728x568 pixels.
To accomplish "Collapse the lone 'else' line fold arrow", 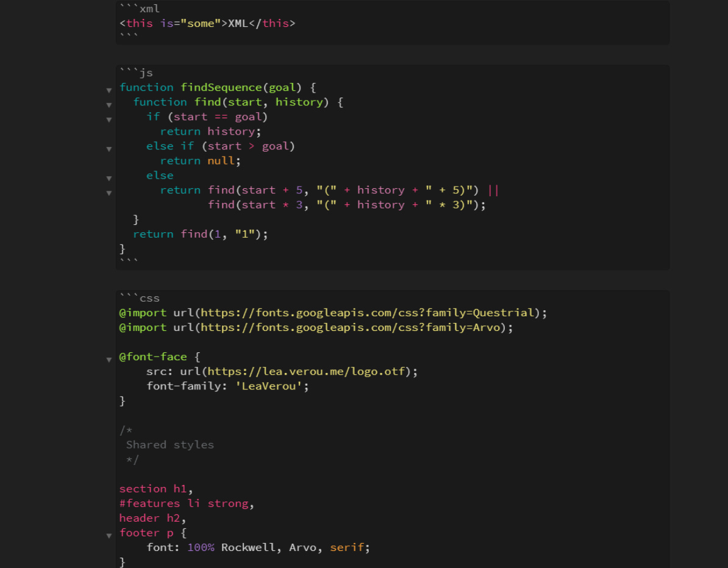I will tap(109, 179).
